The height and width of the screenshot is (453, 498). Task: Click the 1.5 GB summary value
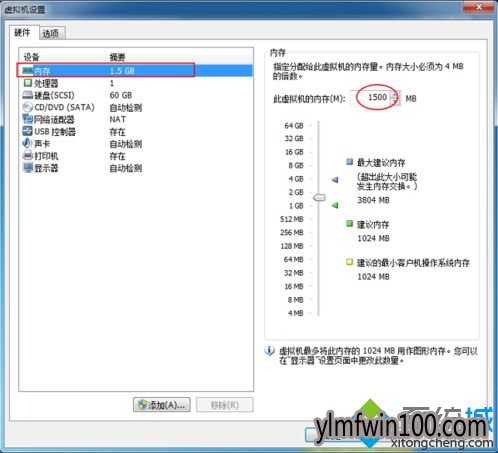[x=122, y=71]
